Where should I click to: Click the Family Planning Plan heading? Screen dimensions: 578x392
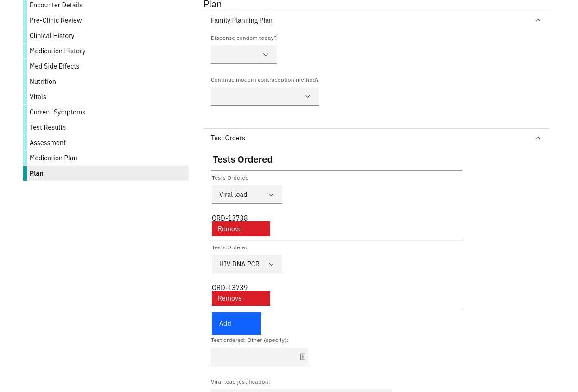241,20
